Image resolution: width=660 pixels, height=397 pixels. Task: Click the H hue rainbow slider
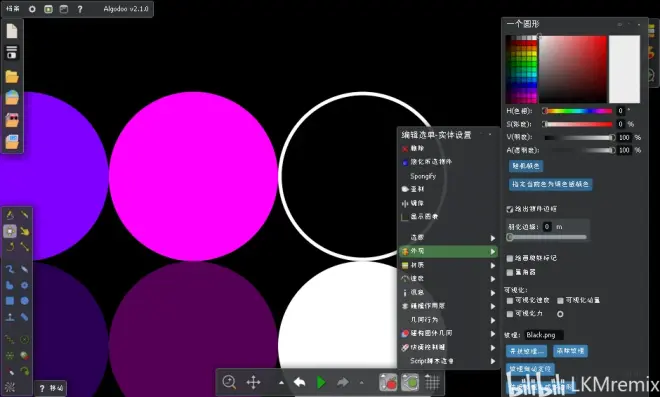pyautogui.click(x=578, y=111)
